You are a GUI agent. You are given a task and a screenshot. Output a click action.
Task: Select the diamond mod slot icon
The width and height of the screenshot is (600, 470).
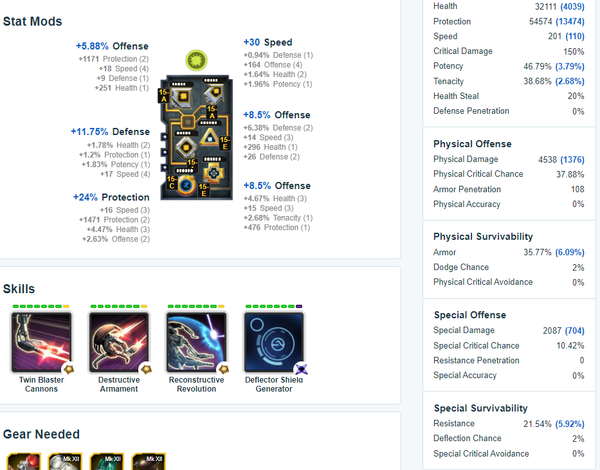click(x=186, y=147)
